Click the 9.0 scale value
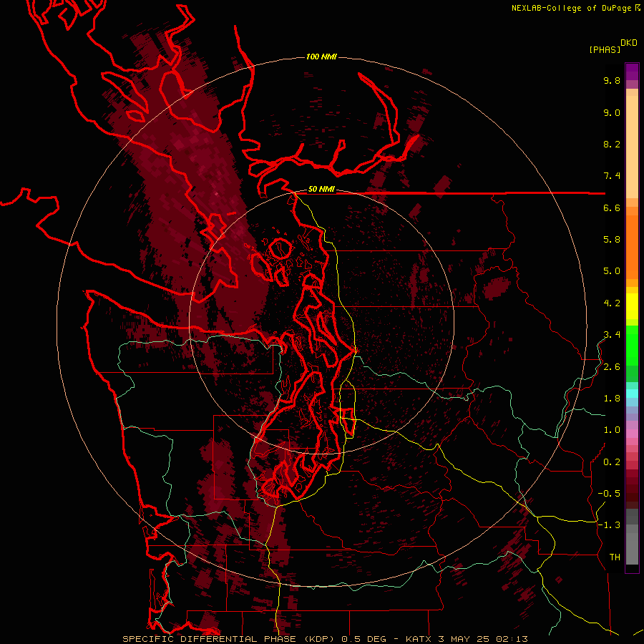This screenshot has width=644, height=644. pyautogui.click(x=612, y=112)
